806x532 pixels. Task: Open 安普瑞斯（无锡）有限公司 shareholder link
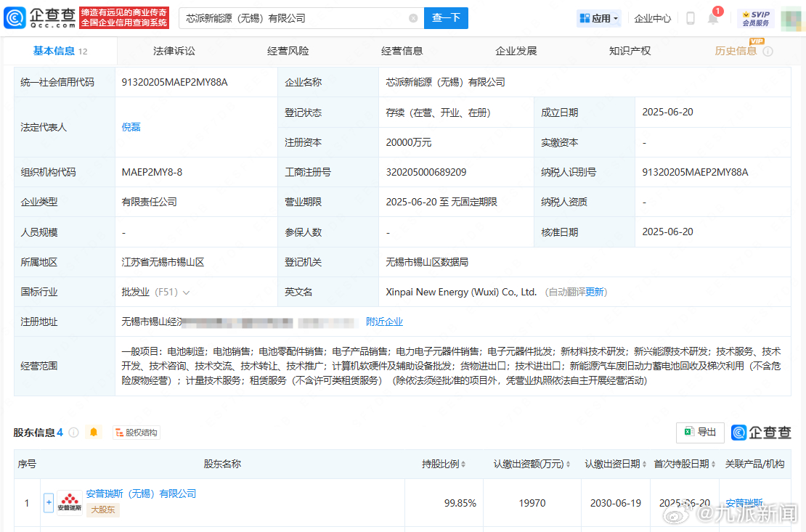[141, 494]
